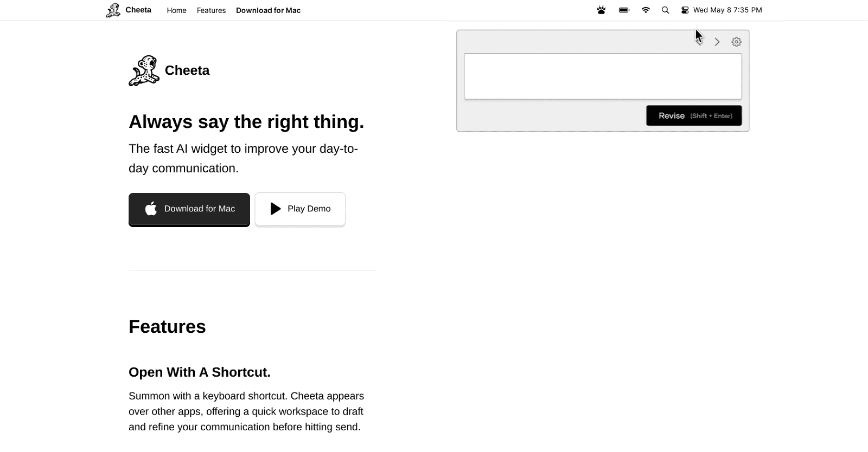Click the Features section heading
The width and height of the screenshot is (868, 452).
(167, 327)
